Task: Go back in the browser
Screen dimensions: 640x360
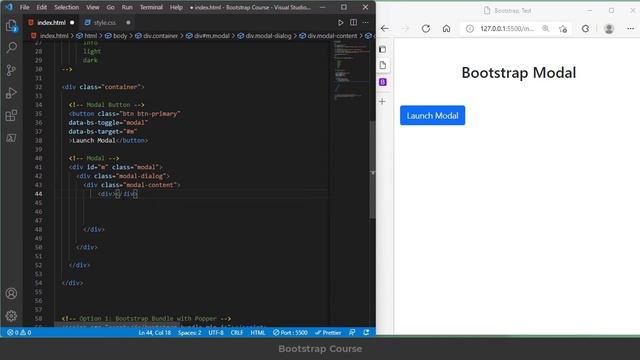Action: click(384, 28)
